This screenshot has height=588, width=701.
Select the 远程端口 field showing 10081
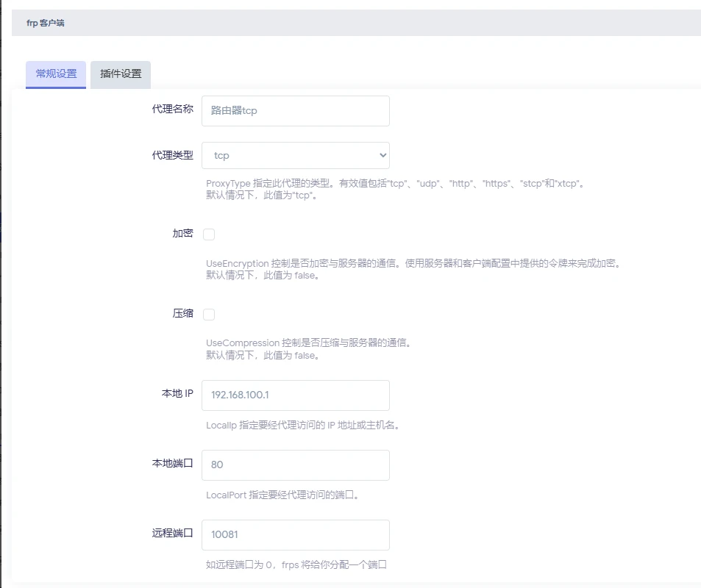[x=296, y=535]
